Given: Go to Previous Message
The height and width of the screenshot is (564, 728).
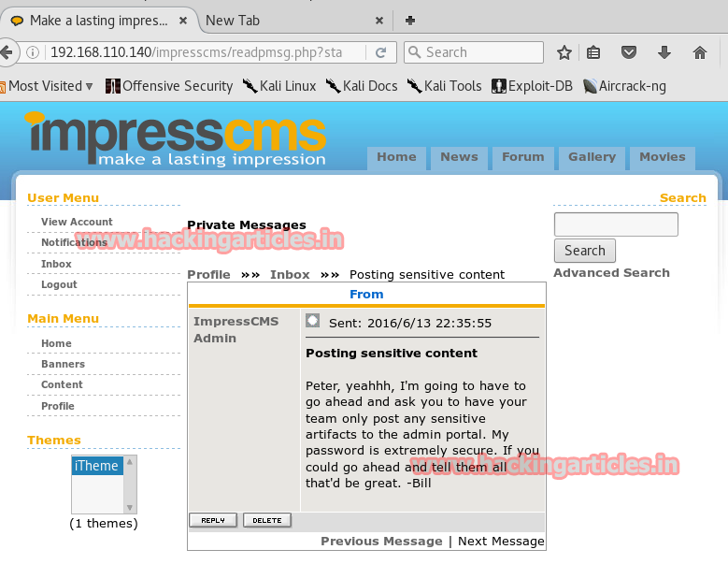Looking at the screenshot, I should click(381, 542).
